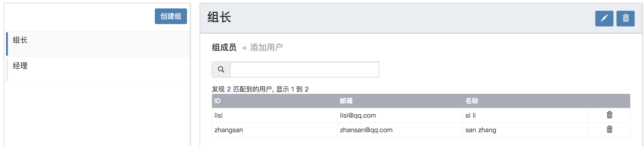Click the trash icon in 组长 header

[626, 18]
